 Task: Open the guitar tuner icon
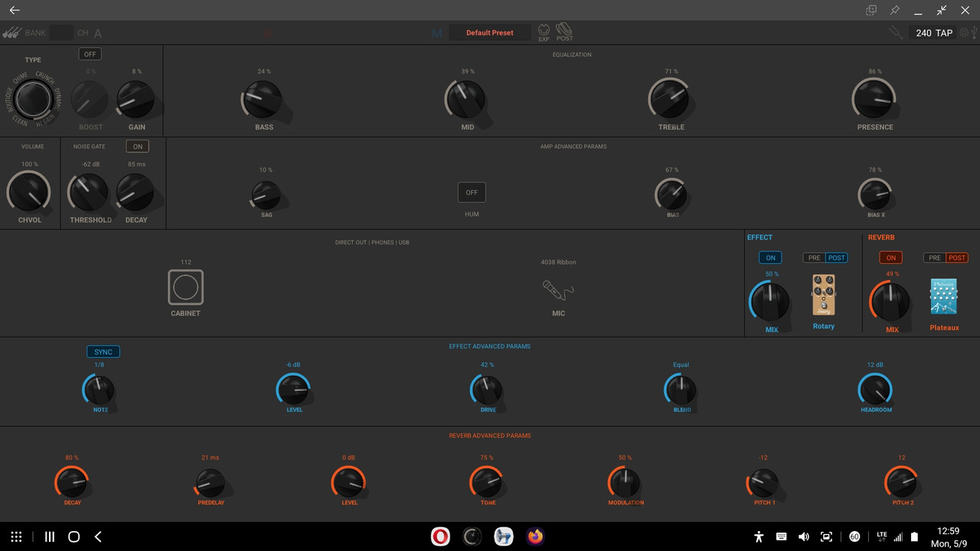click(x=895, y=32)
